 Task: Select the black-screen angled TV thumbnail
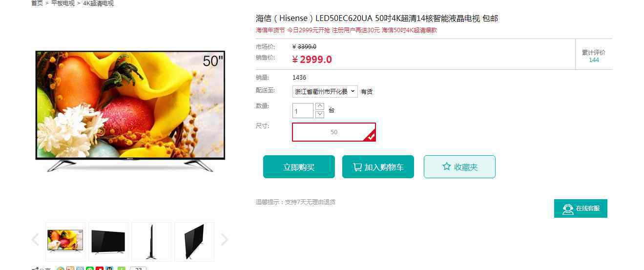tap(108, 242)
